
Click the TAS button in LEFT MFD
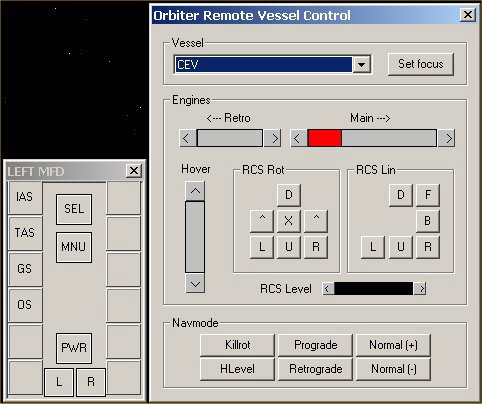coord(25,233)
